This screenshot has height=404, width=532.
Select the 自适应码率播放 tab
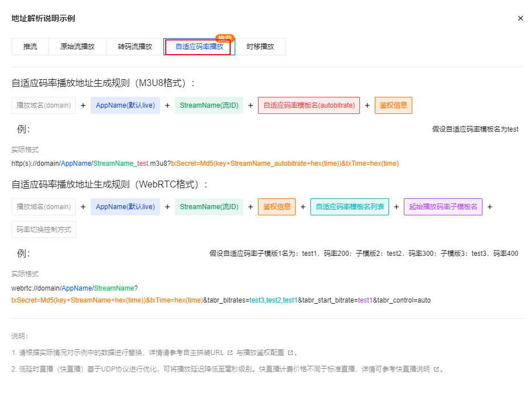coord(199,47)
